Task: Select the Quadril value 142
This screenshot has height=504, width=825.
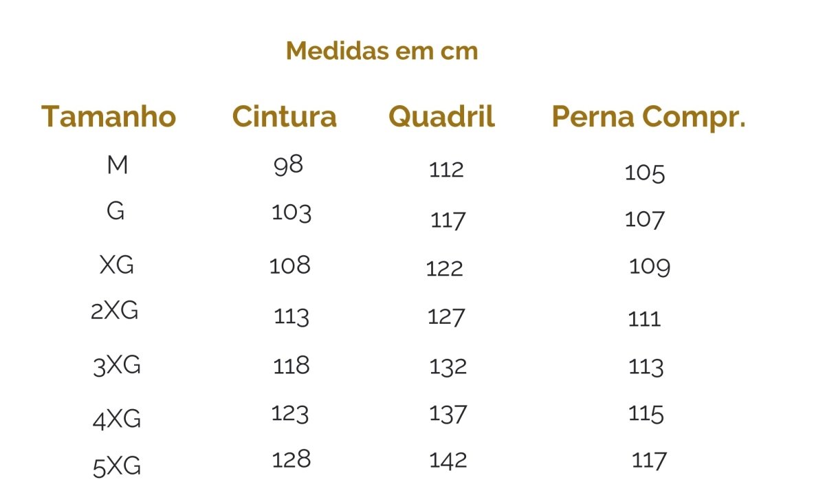Action: (448, 460)
